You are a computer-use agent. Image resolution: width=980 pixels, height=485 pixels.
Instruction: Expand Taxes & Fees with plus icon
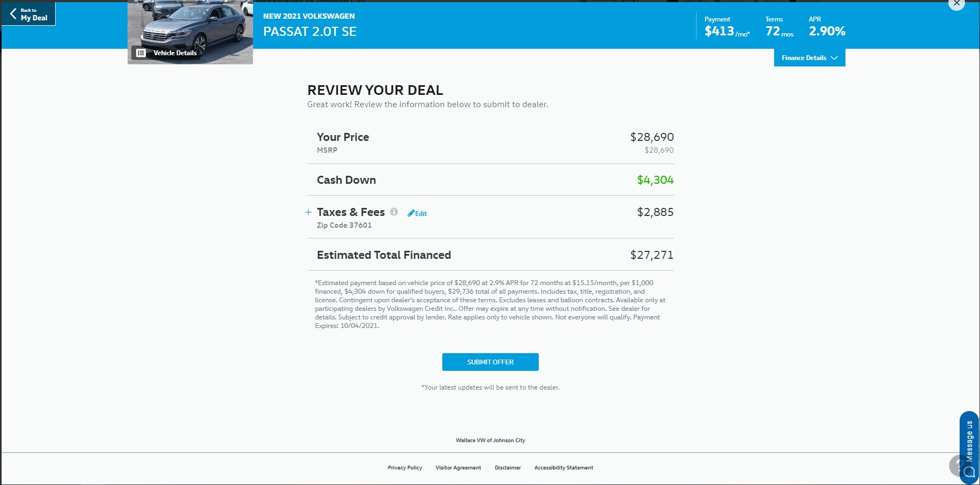[x=308, y=212]
